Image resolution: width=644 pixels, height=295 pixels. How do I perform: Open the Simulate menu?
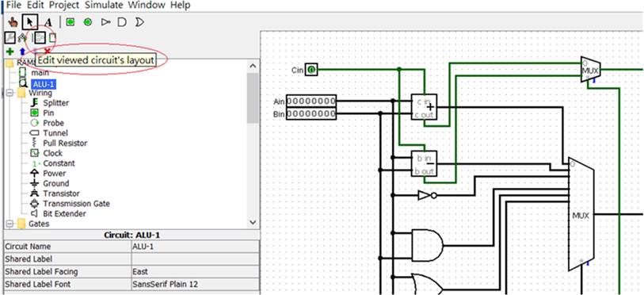(104, 6)
